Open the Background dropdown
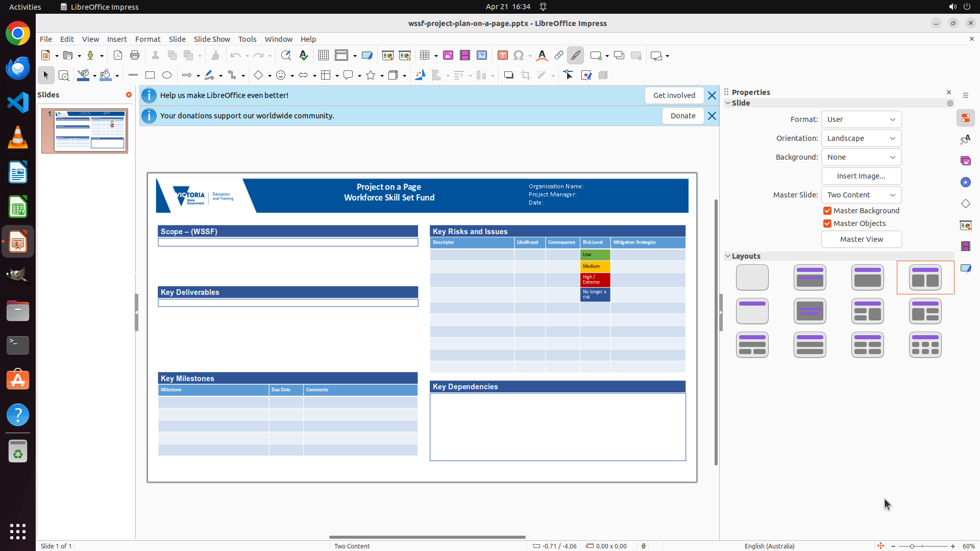 pos(861,157)
